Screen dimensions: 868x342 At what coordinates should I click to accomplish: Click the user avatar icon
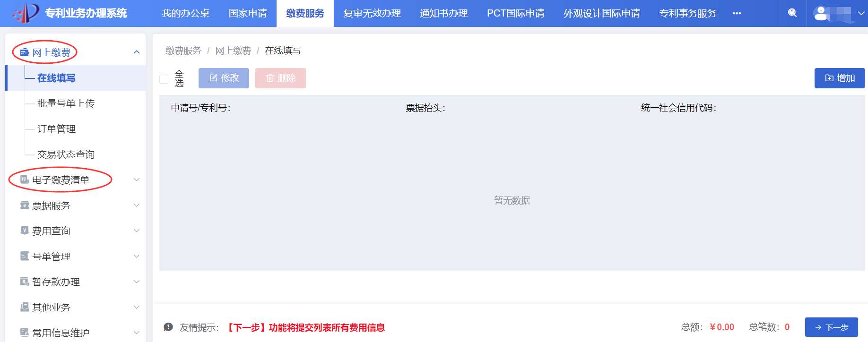(x=821, y=13)
